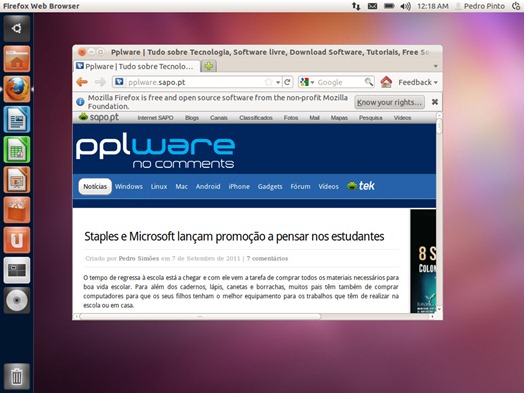Click the Firefox launcher icon
Screen dimensions: 524x393
pyautogui.click(x=17, y=89)
